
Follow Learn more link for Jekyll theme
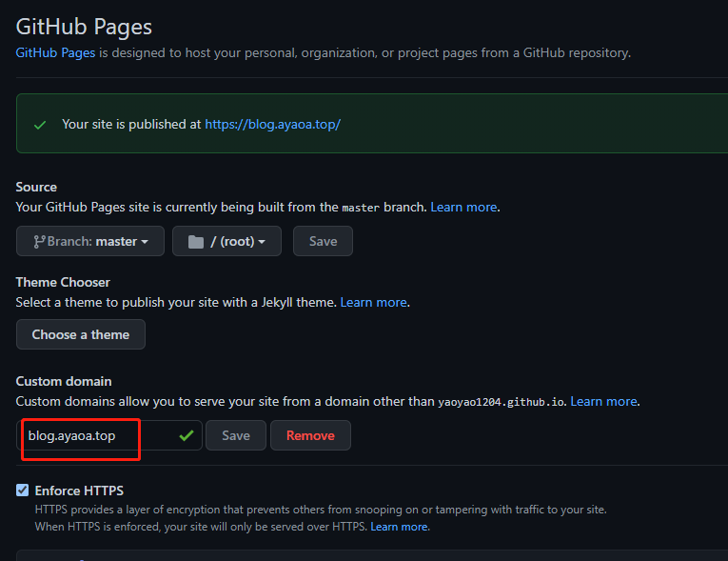point(373,302)
